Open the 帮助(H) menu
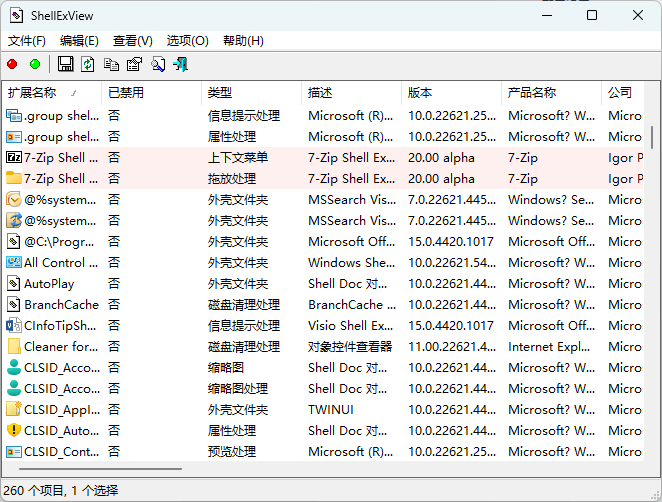 243,41
